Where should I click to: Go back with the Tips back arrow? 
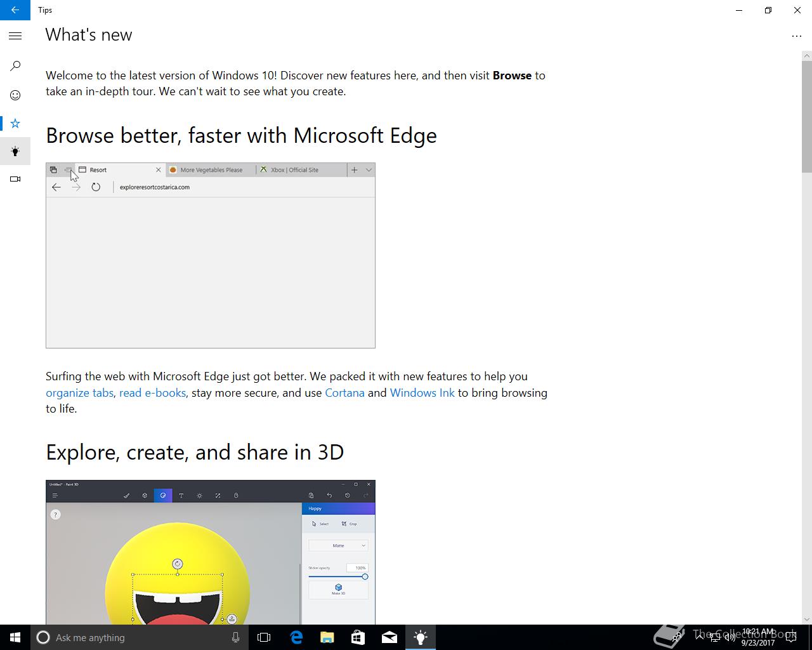tap(15, 10)
